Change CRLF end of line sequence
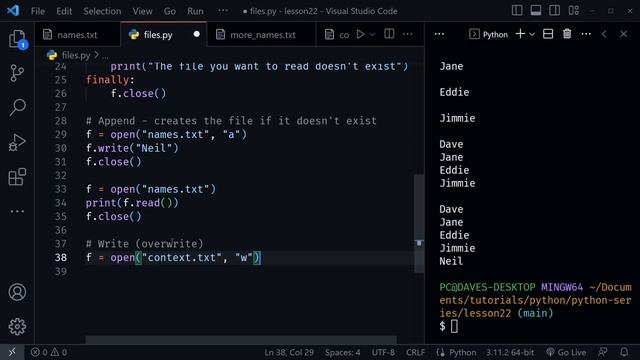 [416, 352]
